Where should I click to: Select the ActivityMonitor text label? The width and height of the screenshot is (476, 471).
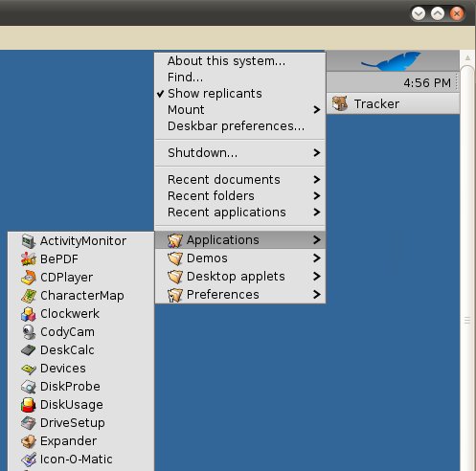point(83,241)
